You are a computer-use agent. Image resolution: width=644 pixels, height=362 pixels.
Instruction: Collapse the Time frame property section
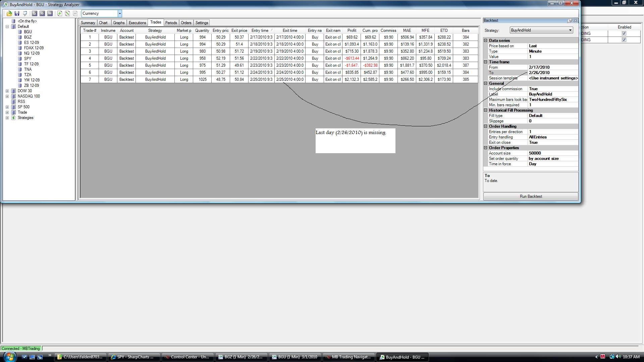tap(485, 62)
